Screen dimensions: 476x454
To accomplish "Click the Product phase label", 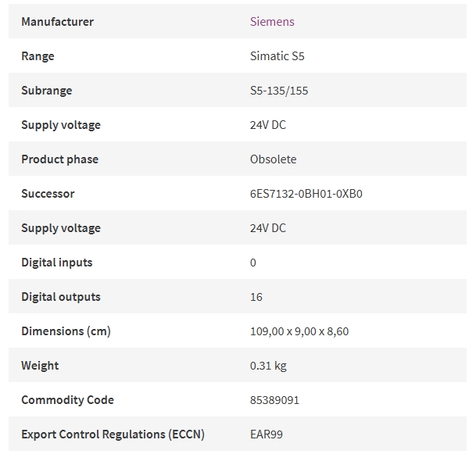I will click(x=60, y=159).
